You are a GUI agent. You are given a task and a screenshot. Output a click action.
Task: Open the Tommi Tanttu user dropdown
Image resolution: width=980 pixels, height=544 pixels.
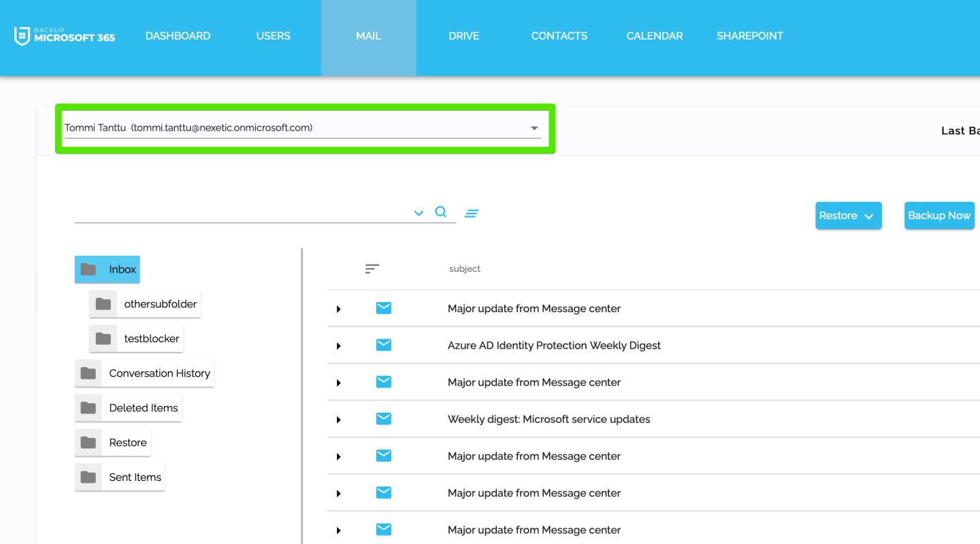[x=303, y=128]
